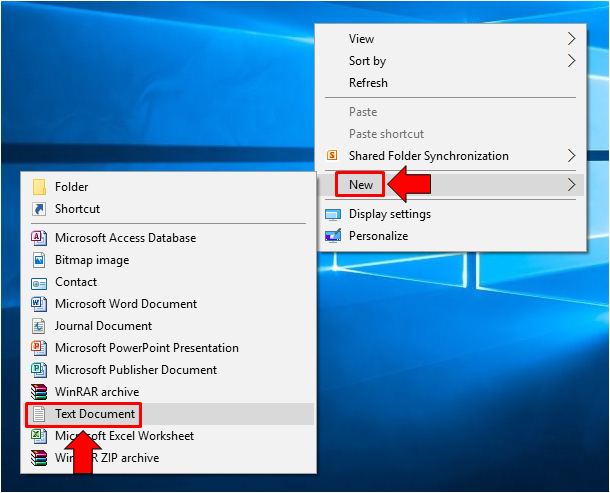610x493 pixels.
Task: Select Text Document in the New submenu
Action: tap(169, 414)
